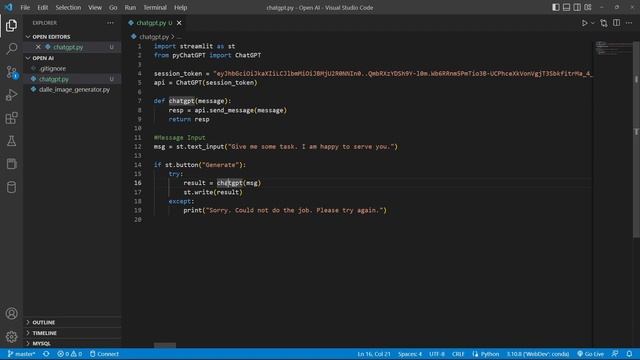Click the VS Code logo in title bar
Image resolution: width=640 pixels, height=360 pixels.
[9, 7]
